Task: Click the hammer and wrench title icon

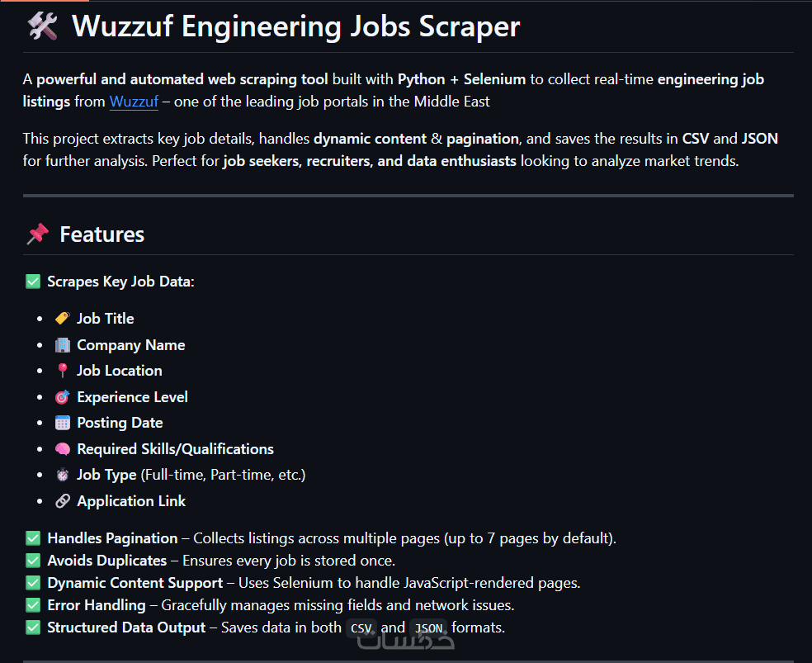Action: (41, 27)
